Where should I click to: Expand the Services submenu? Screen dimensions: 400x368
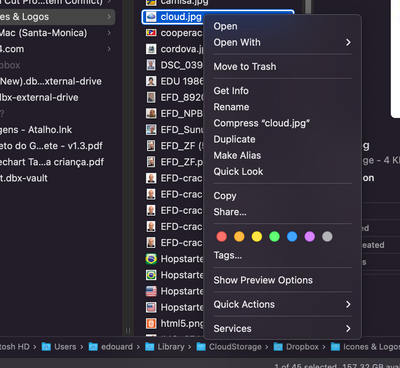tap(282, 329)
